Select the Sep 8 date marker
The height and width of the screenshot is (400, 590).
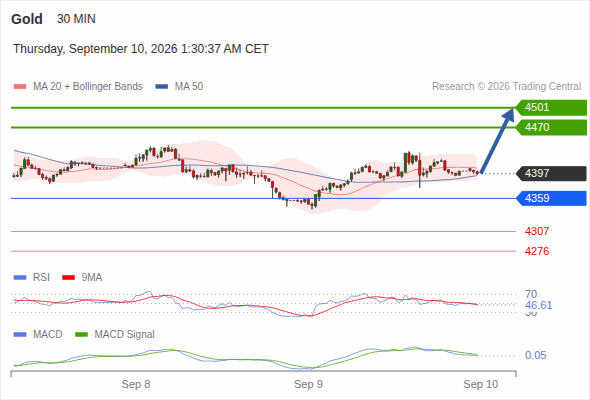(x=136, y=384)
